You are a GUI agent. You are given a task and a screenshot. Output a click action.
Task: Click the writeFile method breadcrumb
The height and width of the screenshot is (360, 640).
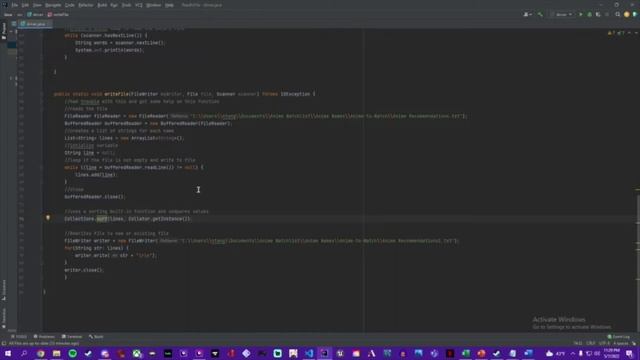pyautogui.click(x=58, y=15)
